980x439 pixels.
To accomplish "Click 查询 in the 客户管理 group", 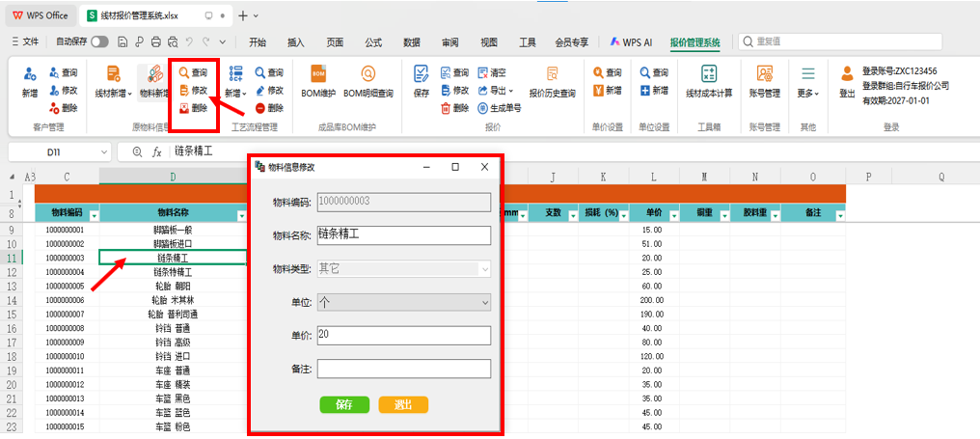I will (64, 73).
